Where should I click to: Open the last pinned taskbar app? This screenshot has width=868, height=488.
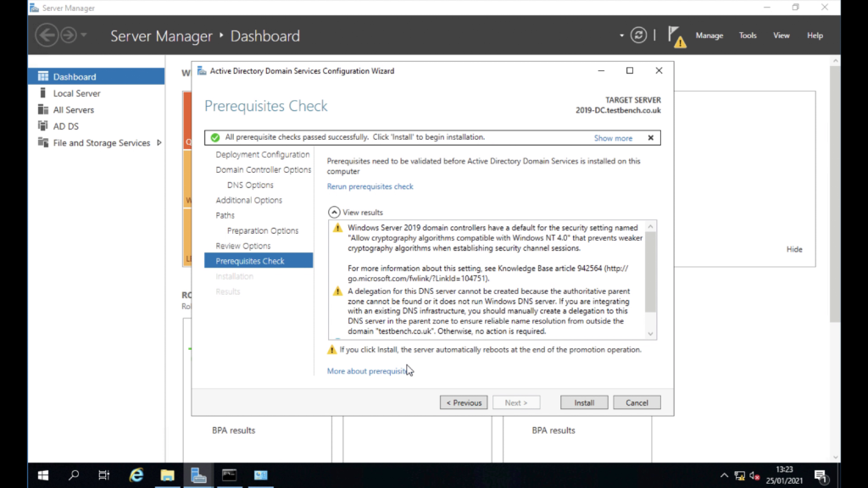tap(260, 475)
